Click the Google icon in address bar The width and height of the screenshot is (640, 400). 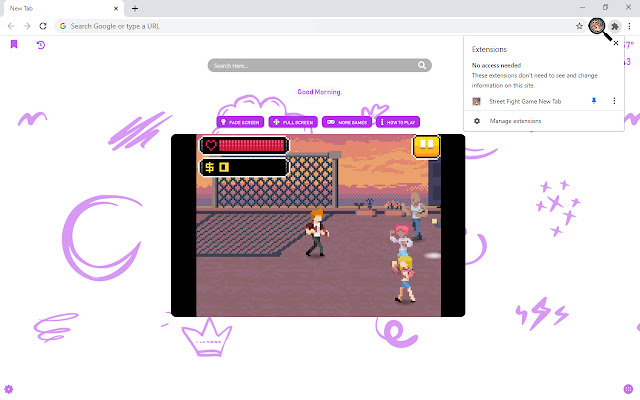[63, 26]
